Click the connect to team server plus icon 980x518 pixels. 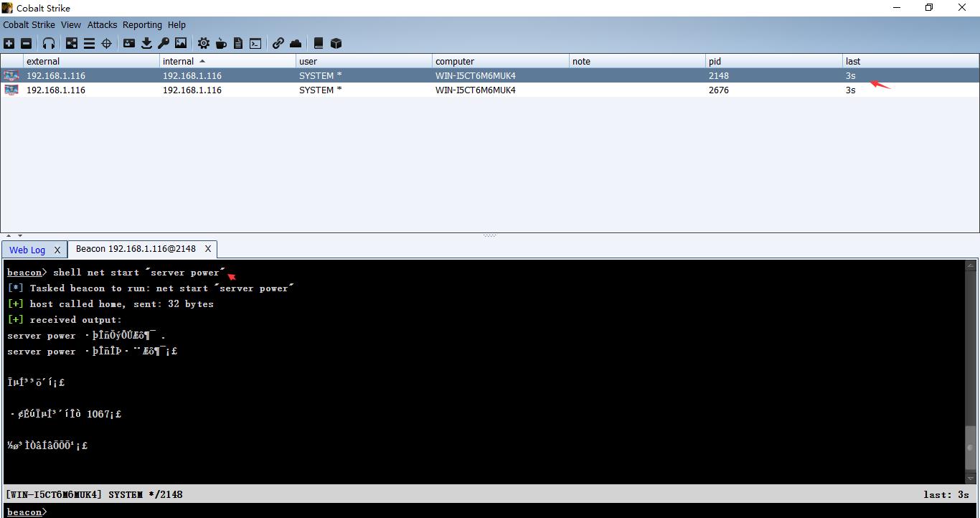pos(9,43)
